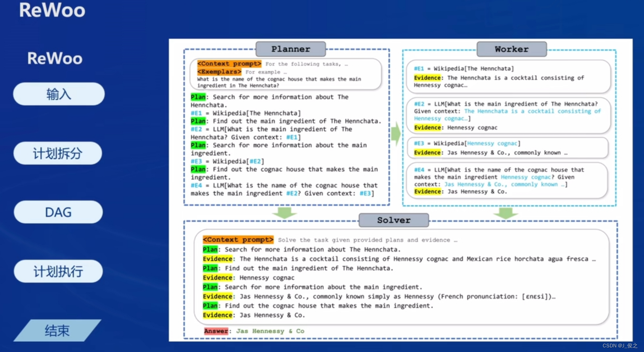Click the 输入 pill button
The width and height of the screenshot is (644, 352).
tap(59, 94)
